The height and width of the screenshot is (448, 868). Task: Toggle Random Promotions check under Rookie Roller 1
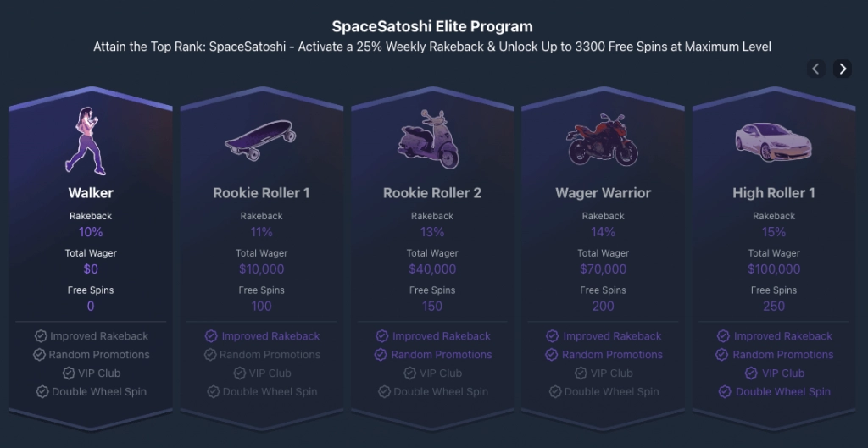[x=210, y=355]
